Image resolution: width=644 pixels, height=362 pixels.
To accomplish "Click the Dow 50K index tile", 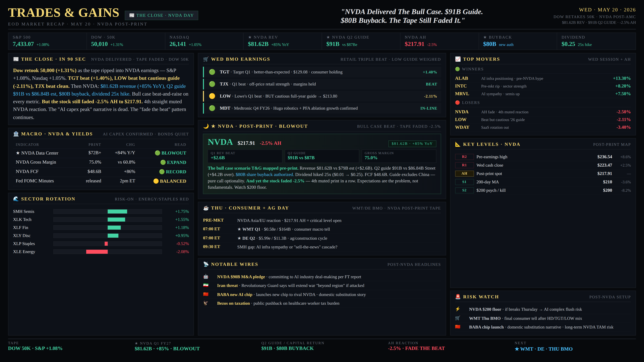I will (x=126, y=41).
